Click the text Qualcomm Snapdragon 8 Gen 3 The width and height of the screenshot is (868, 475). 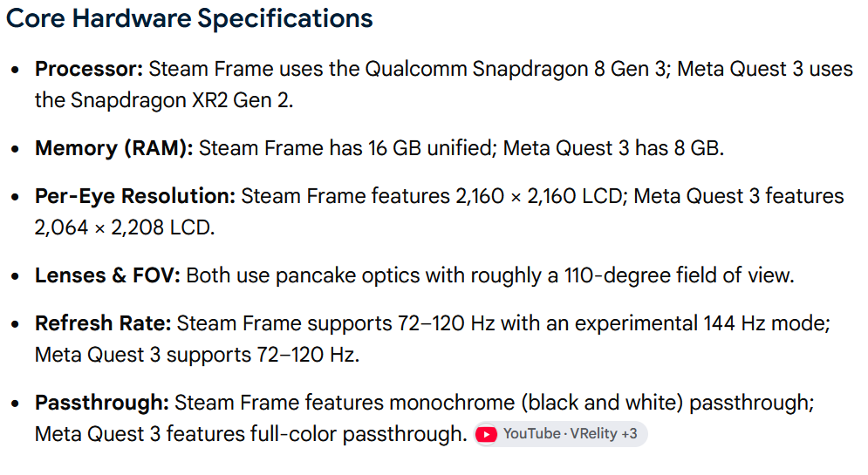[516, 69]
